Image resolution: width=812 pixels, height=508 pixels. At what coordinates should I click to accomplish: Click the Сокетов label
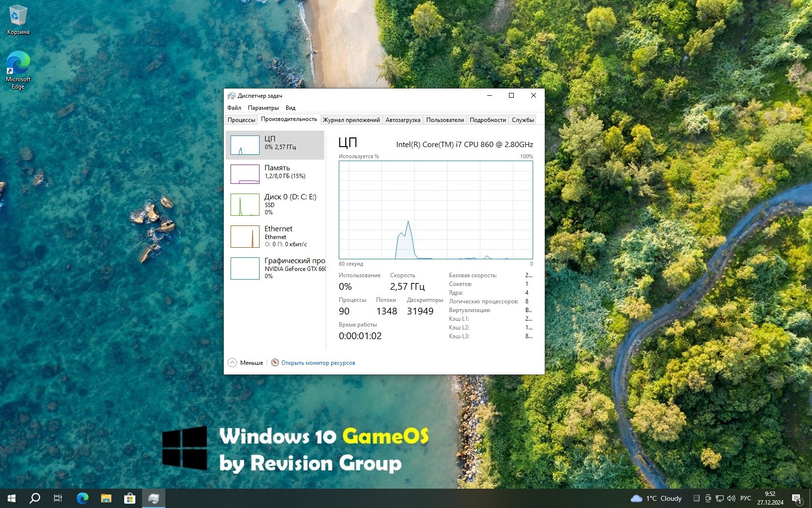(460, 284)
